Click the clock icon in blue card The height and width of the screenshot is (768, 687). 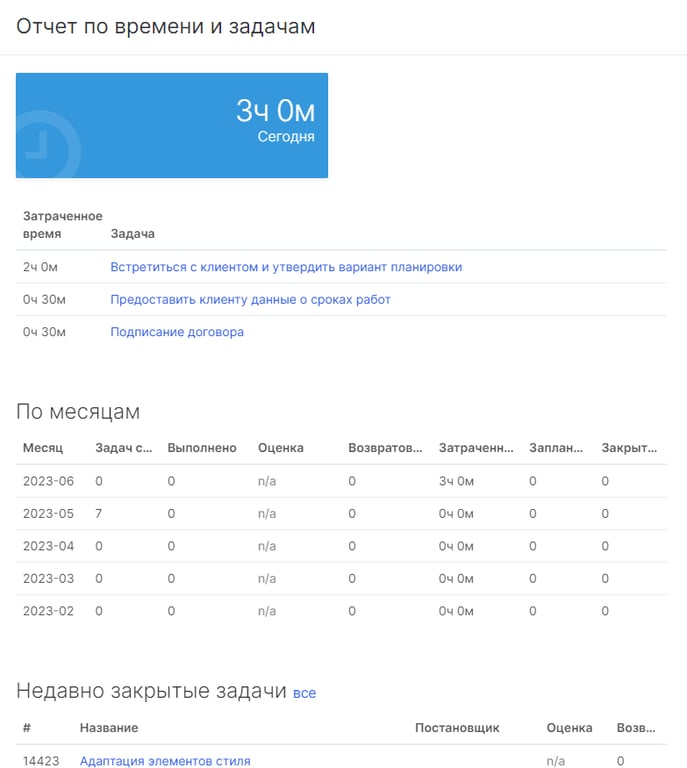point(47,144)
